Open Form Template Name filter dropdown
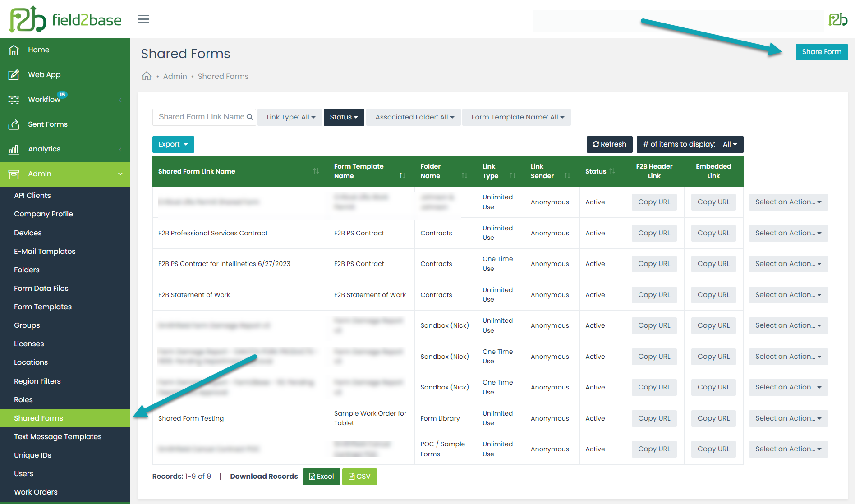Image resolution: width=855 pixels, height=504 pixels. 516,117
